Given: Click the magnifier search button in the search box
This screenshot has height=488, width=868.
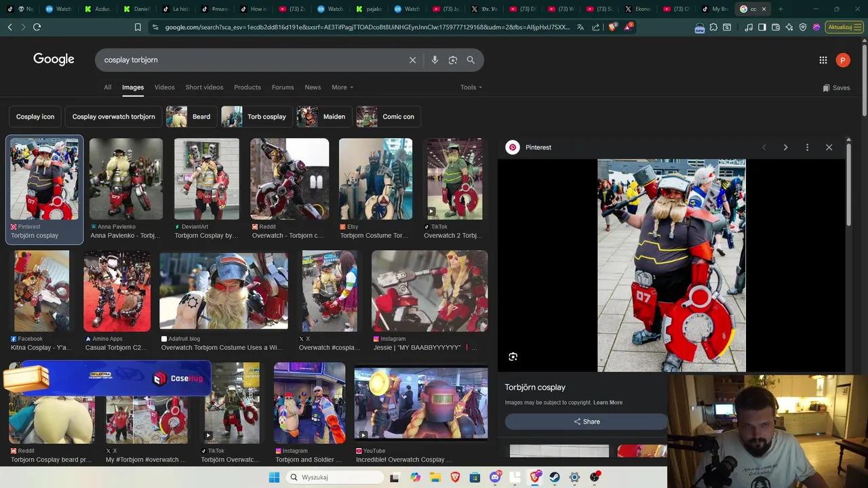Looking at the screenshot, I should click(x=471, y=60).
